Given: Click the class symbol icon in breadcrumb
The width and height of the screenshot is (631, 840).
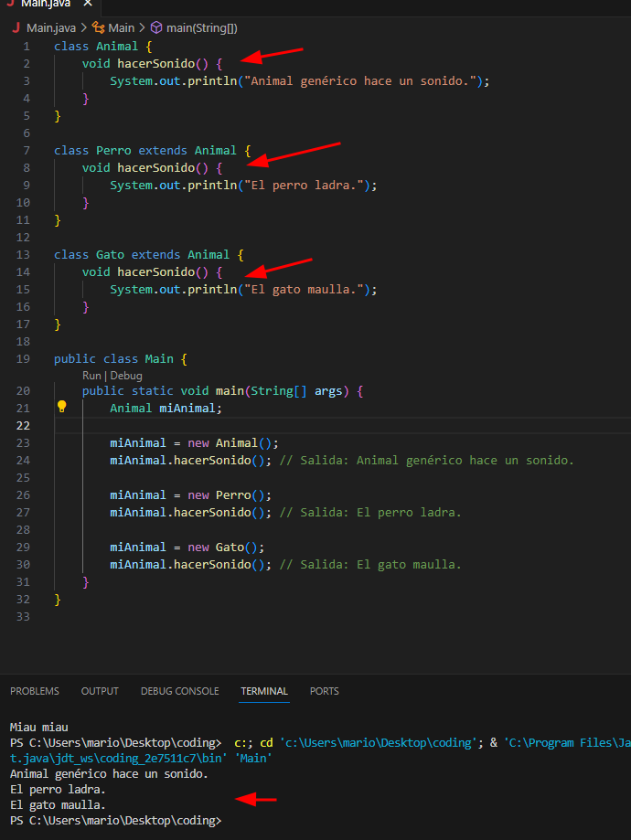Looking at the screenshot, I should point(98,27).
